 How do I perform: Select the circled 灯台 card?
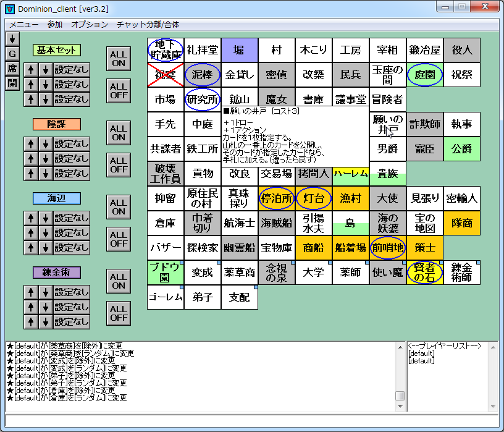coord(313,198)
